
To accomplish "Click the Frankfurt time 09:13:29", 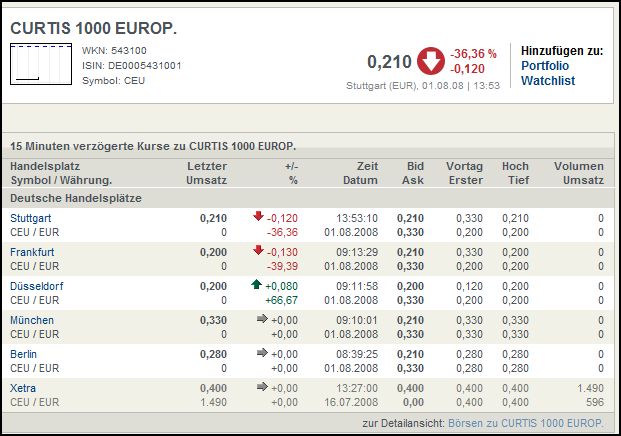I will pos(357,253).
